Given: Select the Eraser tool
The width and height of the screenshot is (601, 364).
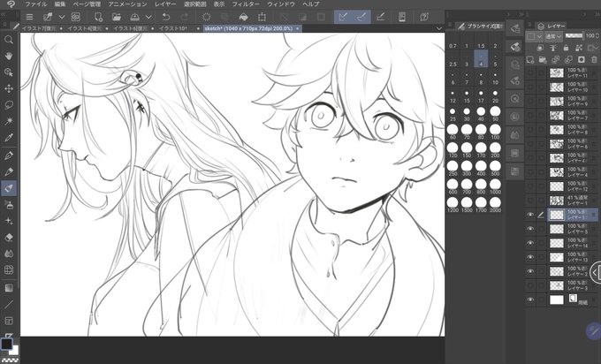Looking at the screenshot, I should [x=9, y=238].
